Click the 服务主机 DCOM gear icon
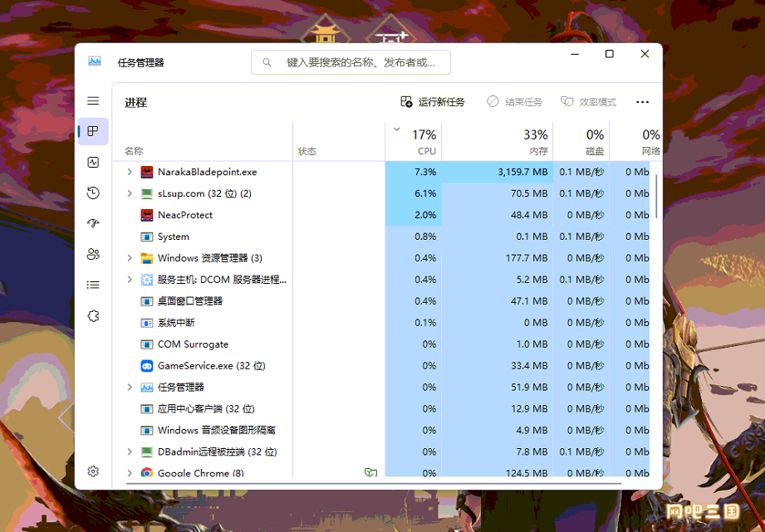The image size is (765, 532). [x=147, y=280]
